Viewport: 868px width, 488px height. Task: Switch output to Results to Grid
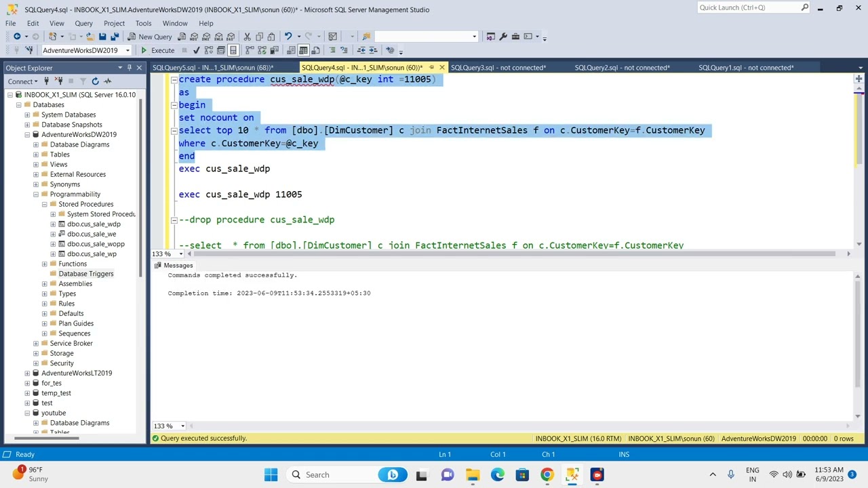pyautogui.click(x=303, y=50)
